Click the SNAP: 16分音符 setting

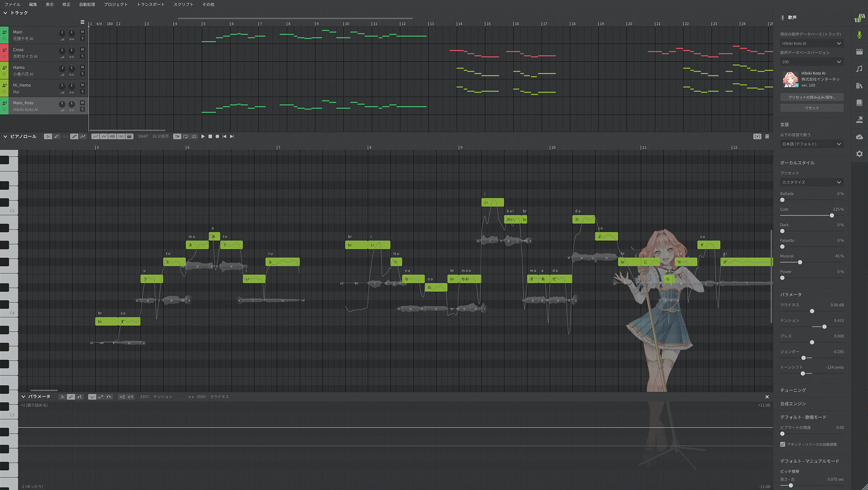[x=153, y=137]
